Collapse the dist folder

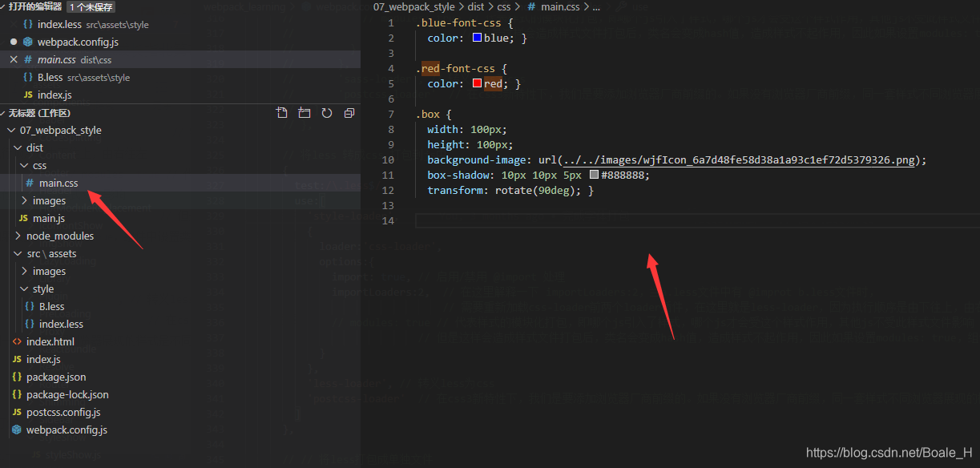pyautogui.click(x=18, y=147)
